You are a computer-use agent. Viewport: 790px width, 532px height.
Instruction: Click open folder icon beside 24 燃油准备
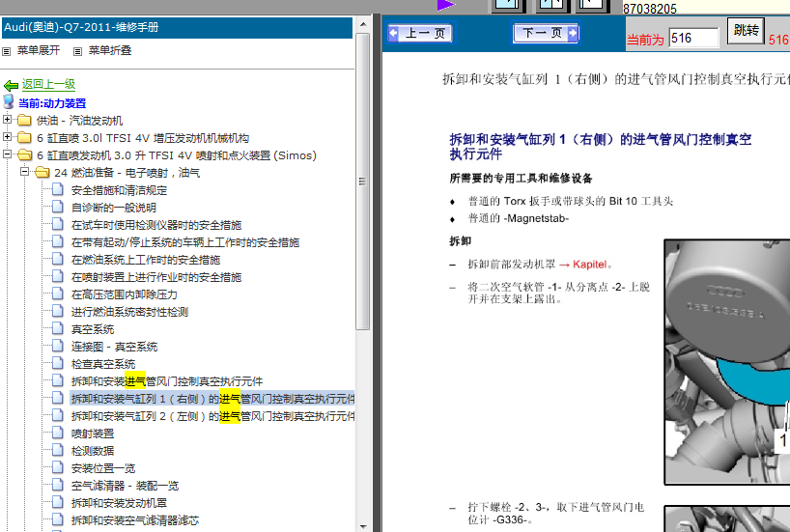42,172
